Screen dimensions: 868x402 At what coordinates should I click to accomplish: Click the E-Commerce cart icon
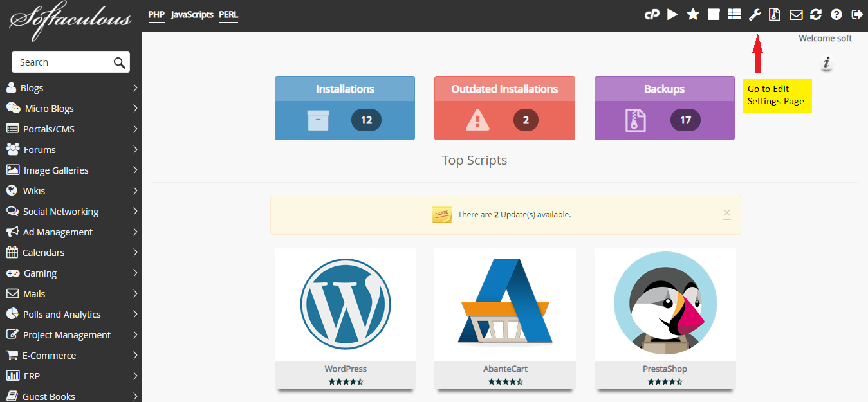tap(12, 355)
